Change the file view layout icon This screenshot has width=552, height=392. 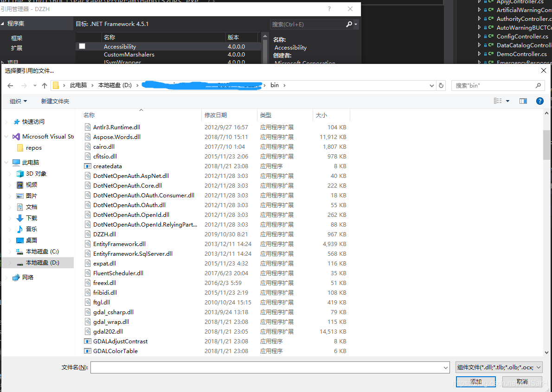498,101
